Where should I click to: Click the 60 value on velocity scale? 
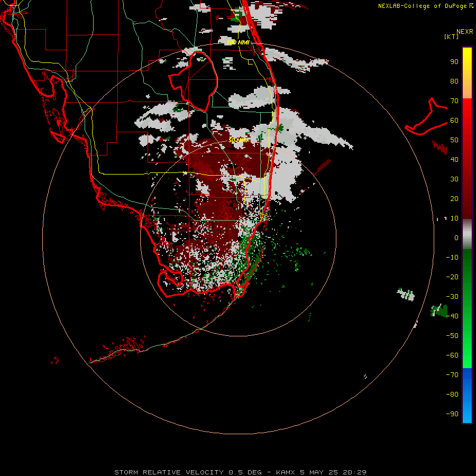coord(454,120)
